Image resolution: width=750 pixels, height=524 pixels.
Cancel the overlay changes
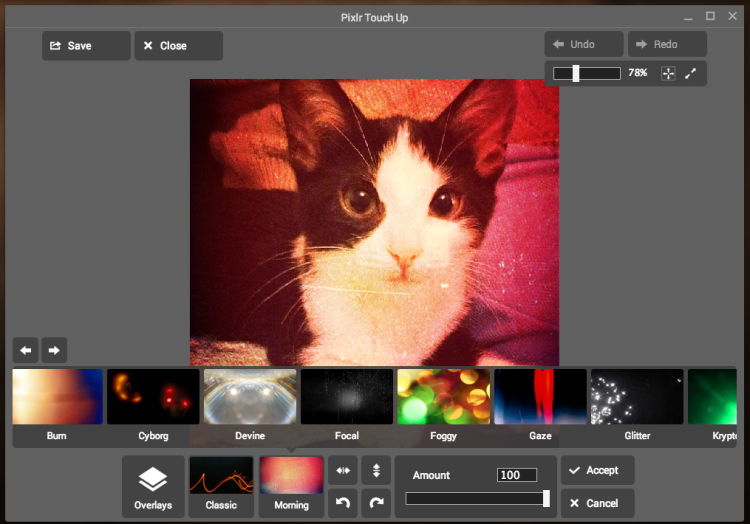coord(598,503)
